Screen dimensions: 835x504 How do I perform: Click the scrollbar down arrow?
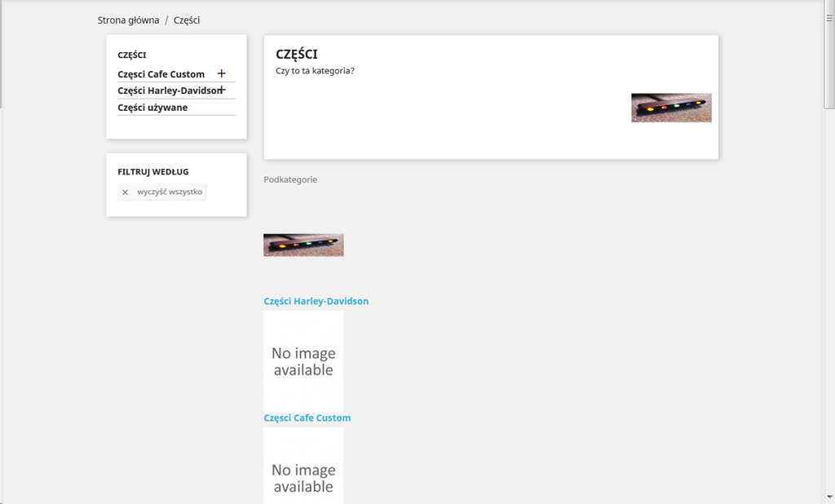click(829, 497)
